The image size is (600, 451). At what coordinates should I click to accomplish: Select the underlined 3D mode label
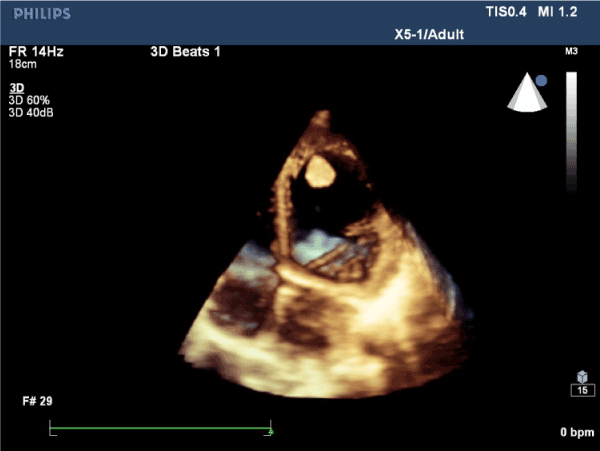coord(16,87)
